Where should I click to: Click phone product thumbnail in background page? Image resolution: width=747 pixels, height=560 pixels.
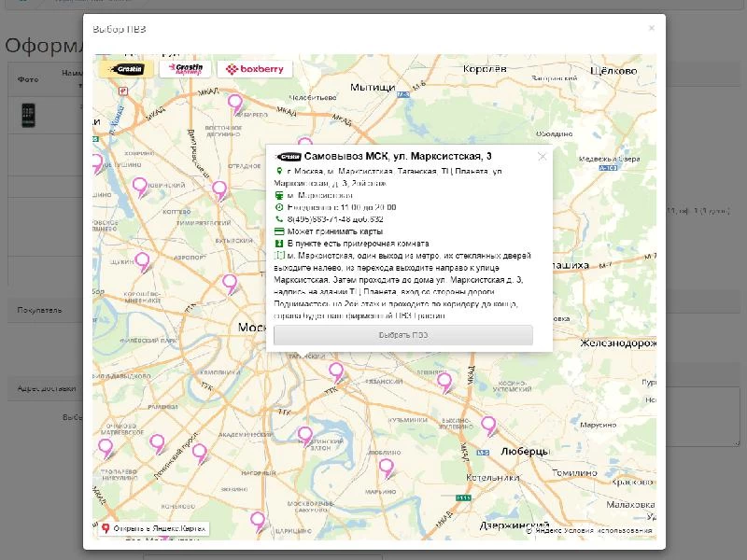pos(28,115)
